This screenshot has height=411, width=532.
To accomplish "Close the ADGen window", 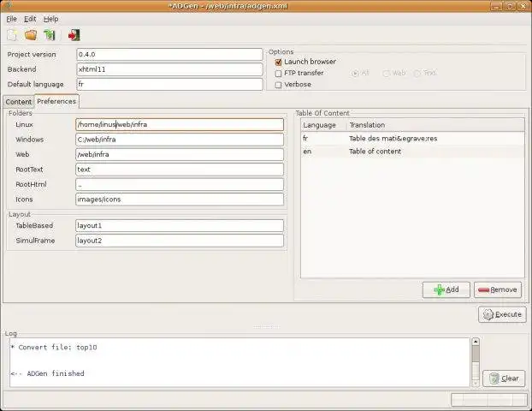I will [523, 6].
